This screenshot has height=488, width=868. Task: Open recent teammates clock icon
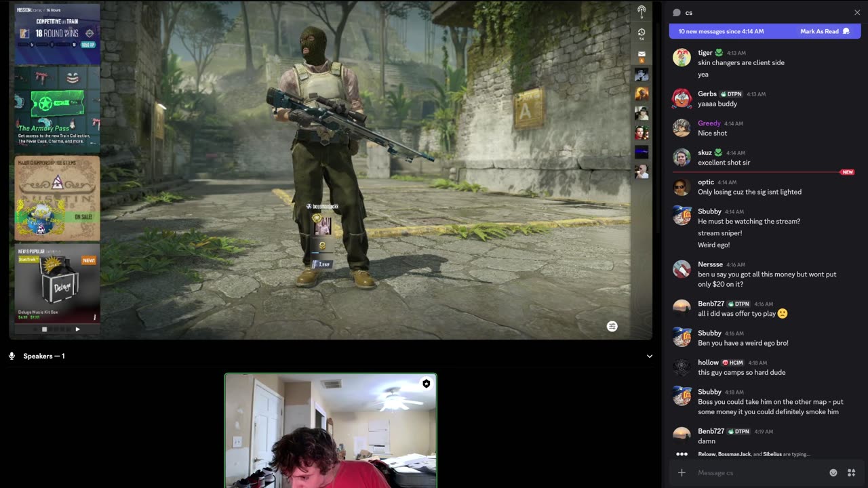641,32
